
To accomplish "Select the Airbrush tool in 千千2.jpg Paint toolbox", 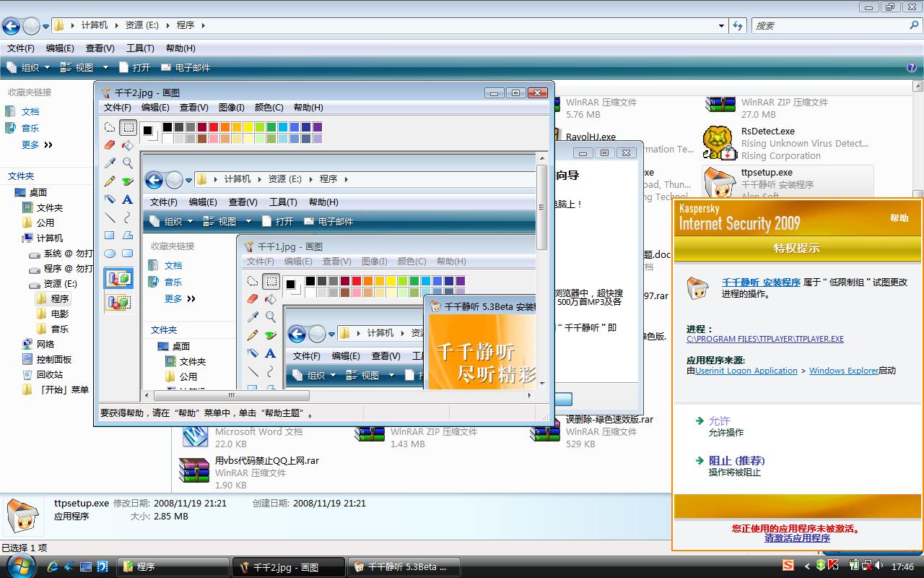I will pyautogui.click(x=110, y=199).
